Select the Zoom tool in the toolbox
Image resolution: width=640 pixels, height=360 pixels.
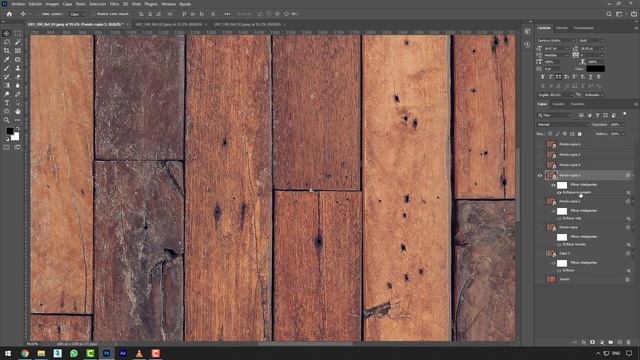[7, 120]
